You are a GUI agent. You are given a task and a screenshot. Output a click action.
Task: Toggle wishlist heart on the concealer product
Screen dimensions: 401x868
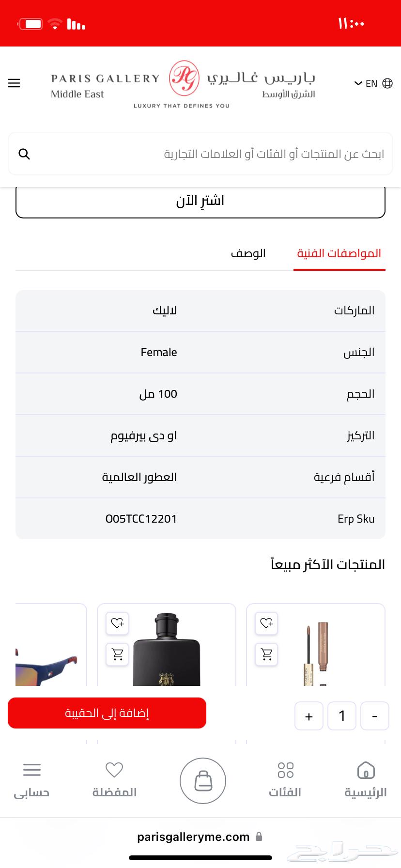266,623
